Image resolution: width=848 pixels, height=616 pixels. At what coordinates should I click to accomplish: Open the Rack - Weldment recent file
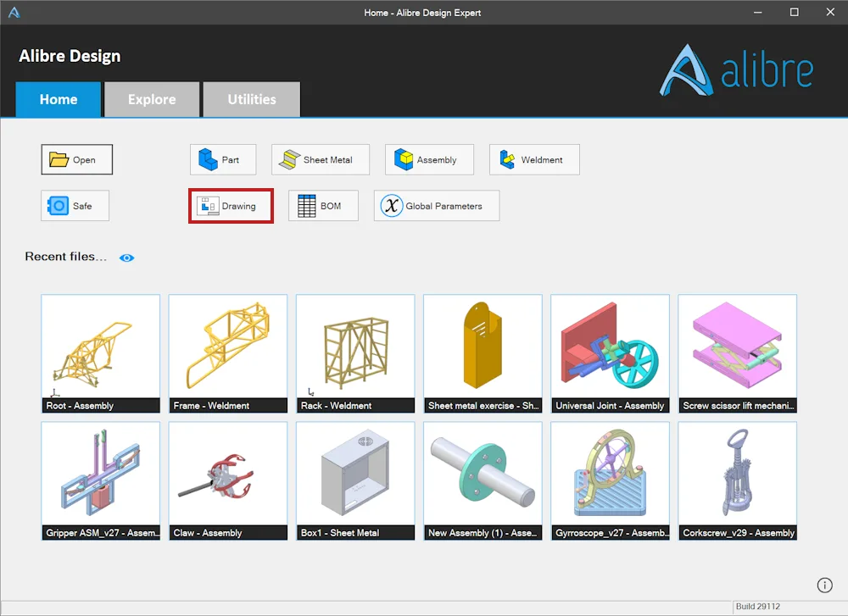tap(355, 354)
